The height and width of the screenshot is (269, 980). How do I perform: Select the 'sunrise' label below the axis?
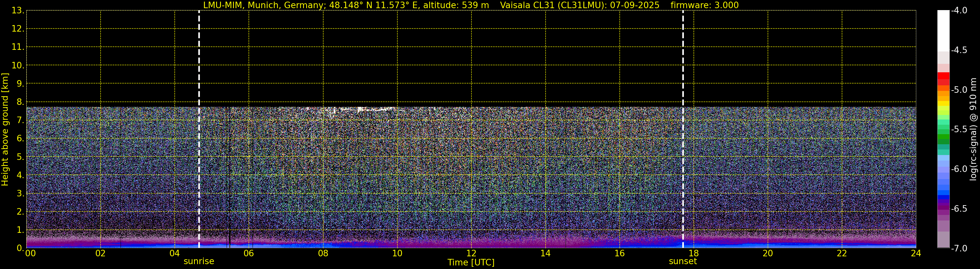199,262
